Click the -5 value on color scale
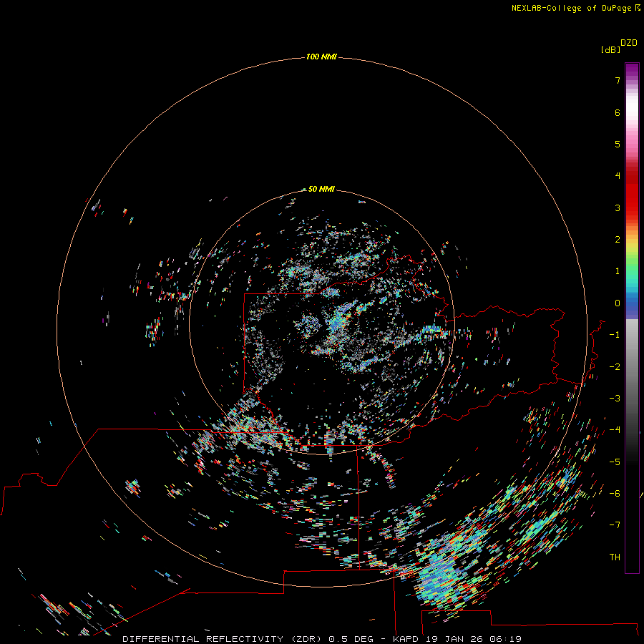The width and height of the screenshot is (644, 644). click(x=615, y=462)
